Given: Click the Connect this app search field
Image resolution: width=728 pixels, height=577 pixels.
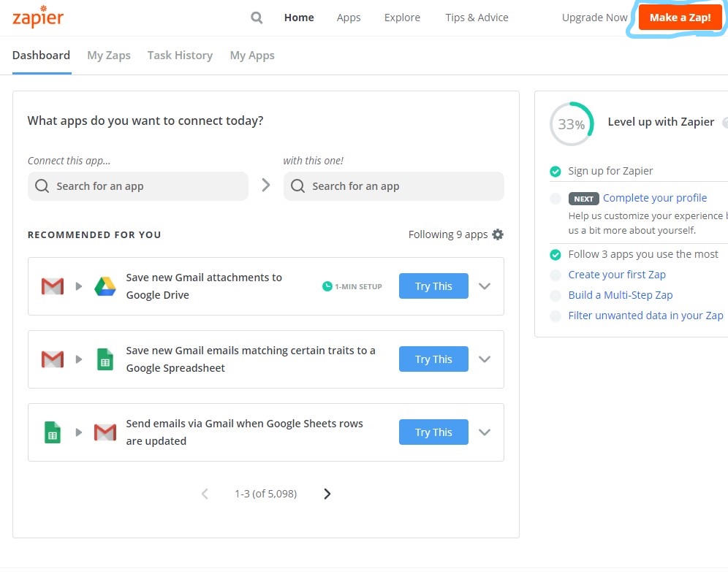Looking at the screenshot, I should point(138,186).
